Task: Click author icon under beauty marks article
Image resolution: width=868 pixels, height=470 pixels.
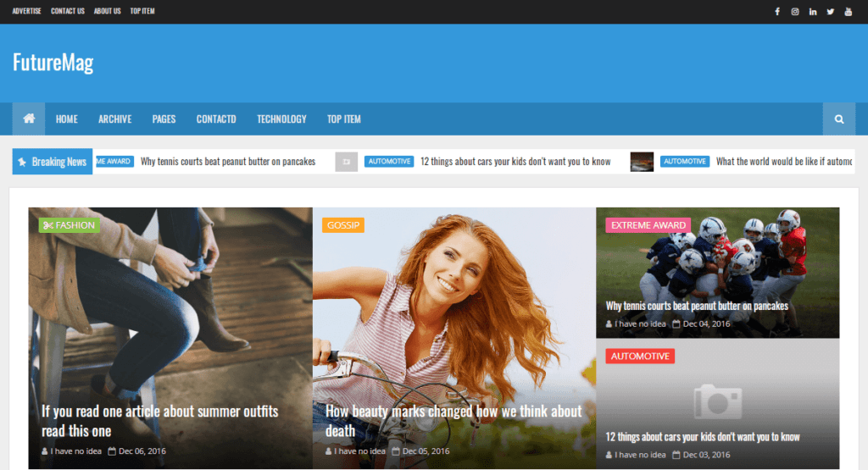Action: tap(328, 451)
